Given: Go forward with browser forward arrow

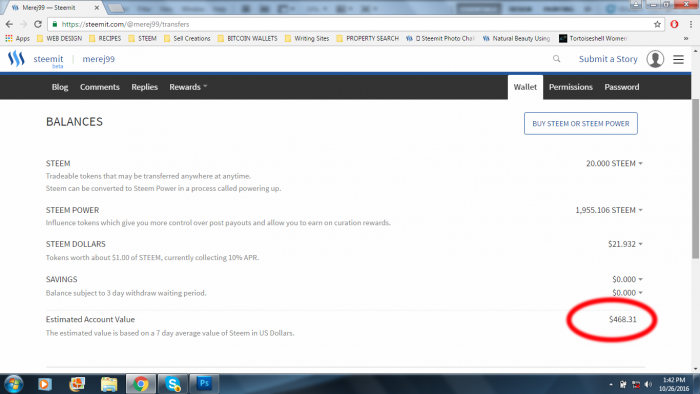Looking at the screenshot, I should 24,24.
